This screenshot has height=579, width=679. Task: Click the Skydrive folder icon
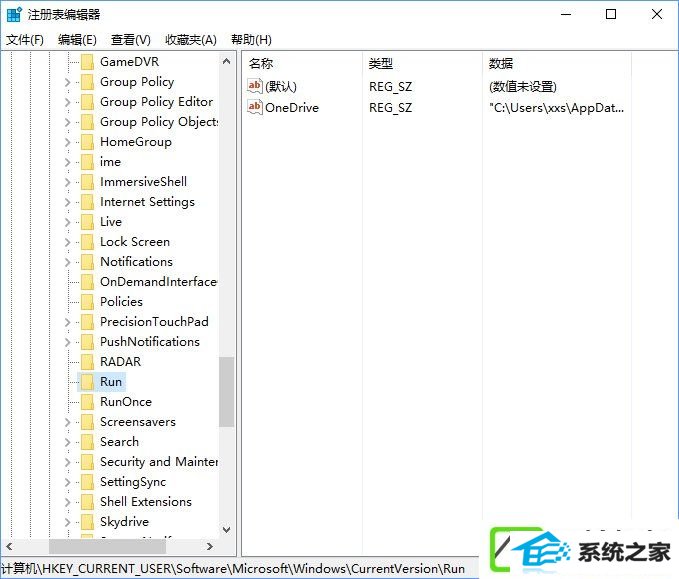pos(87,521)
